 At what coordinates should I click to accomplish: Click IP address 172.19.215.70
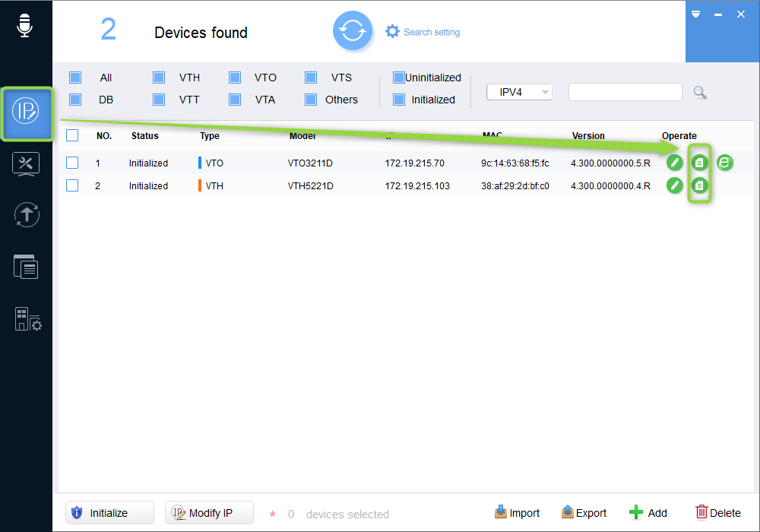tap(414, 163)
